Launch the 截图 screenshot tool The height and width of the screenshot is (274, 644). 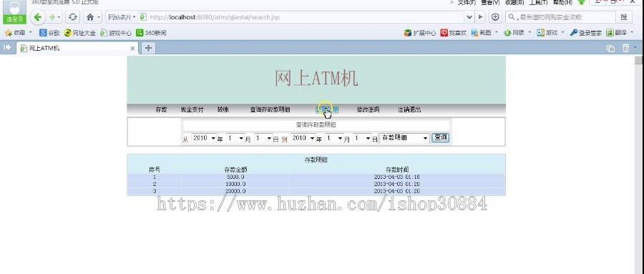point(481,33)
